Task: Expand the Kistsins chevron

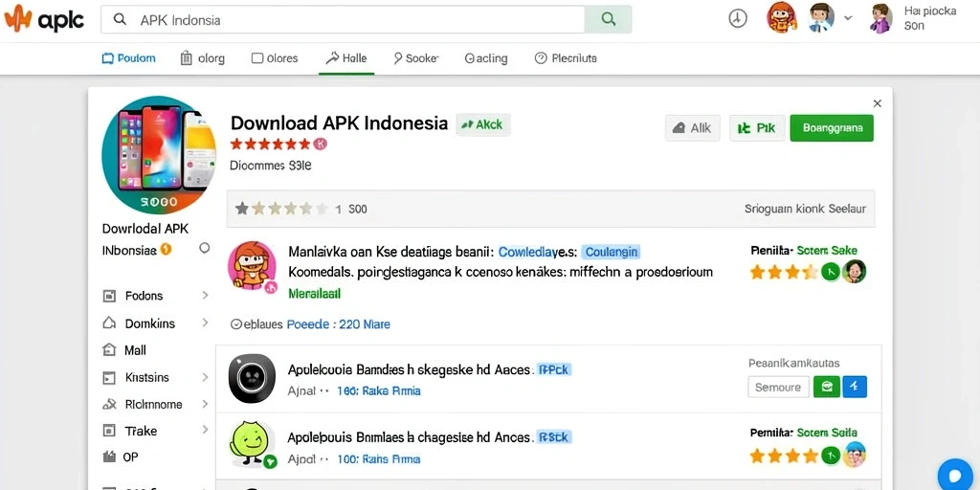Action: [205, 377]
